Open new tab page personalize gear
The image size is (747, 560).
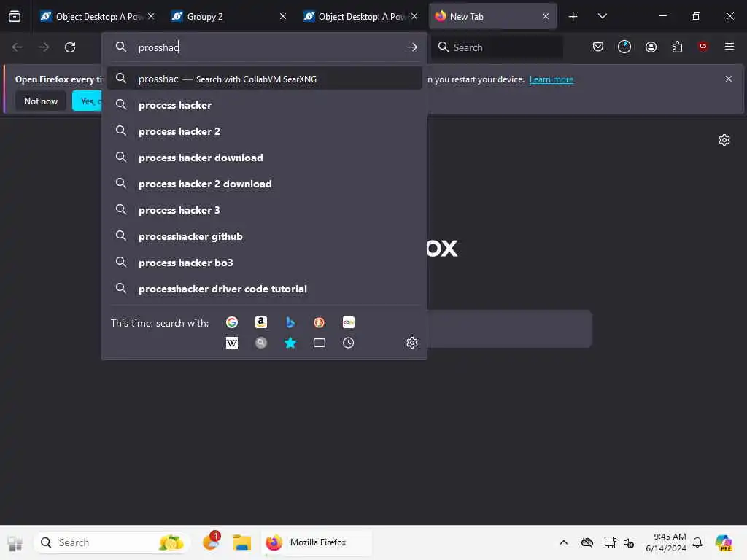(x=724, y=140)
